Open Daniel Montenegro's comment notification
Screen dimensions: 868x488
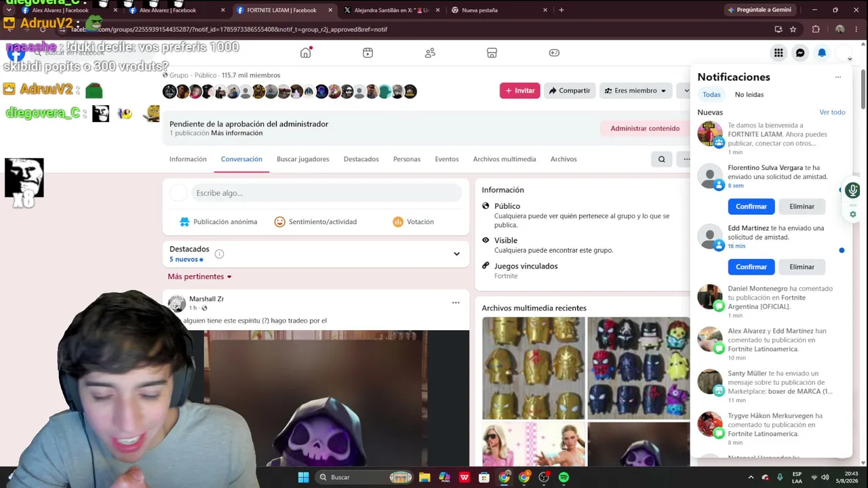pyautogui.click(x=771, y=302)
